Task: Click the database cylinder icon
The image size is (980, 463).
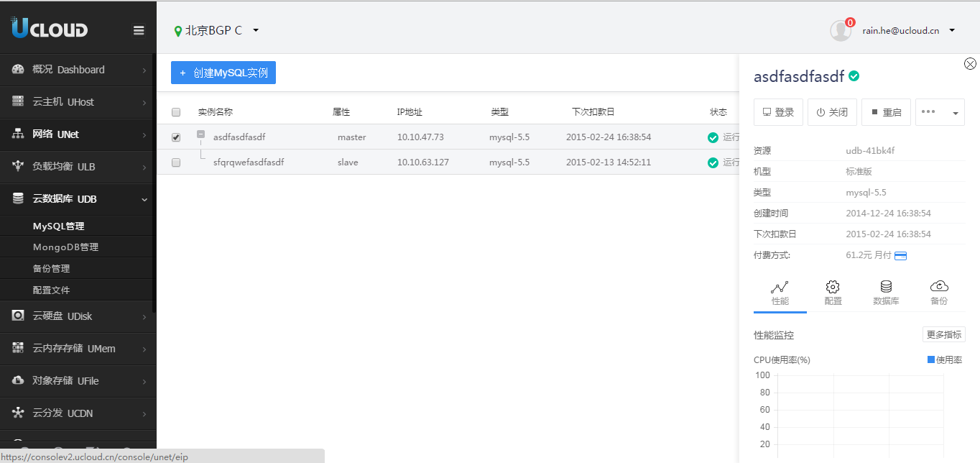Action: point(886,287)
